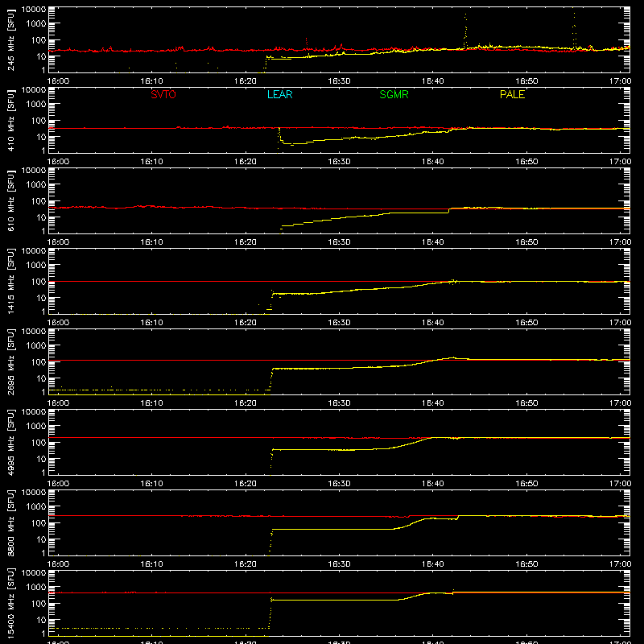This screenshot has height=644, width=644.
Task: Click the green SGMR station label
Action: tap(394, 94)
